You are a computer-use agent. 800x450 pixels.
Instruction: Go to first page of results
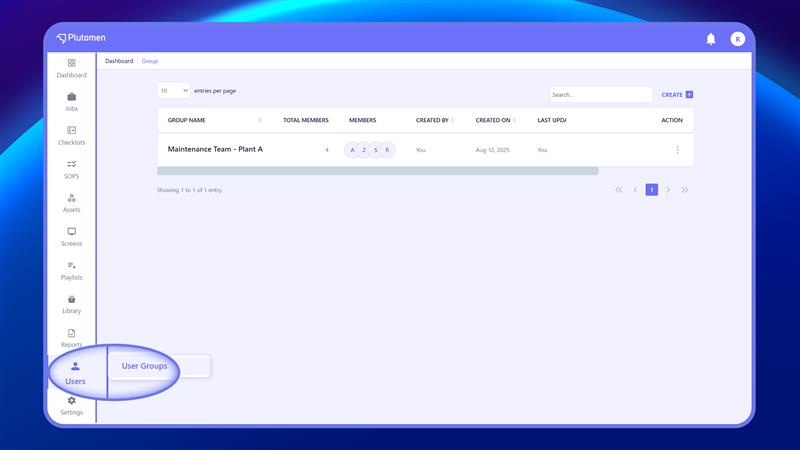[x=618, y=190]
